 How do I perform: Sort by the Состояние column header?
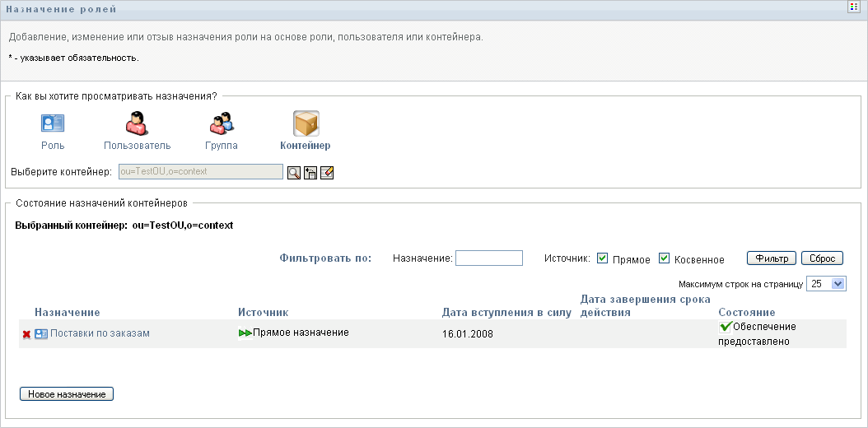(746, 313)
